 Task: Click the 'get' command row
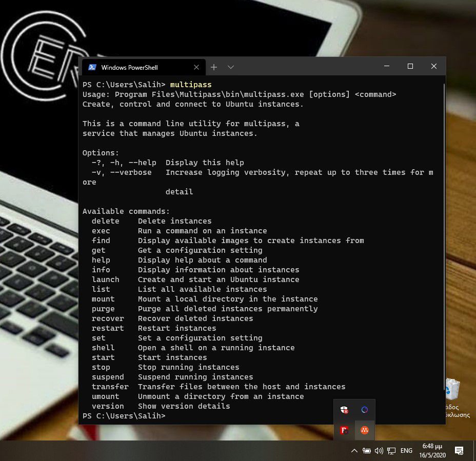(x=177, y=250)
